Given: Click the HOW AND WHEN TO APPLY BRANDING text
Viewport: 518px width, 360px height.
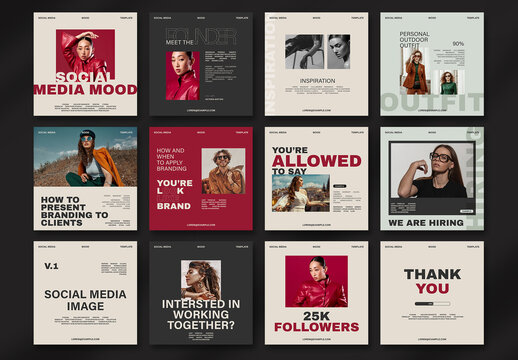Looking at the screenshot, I should 172,160.
